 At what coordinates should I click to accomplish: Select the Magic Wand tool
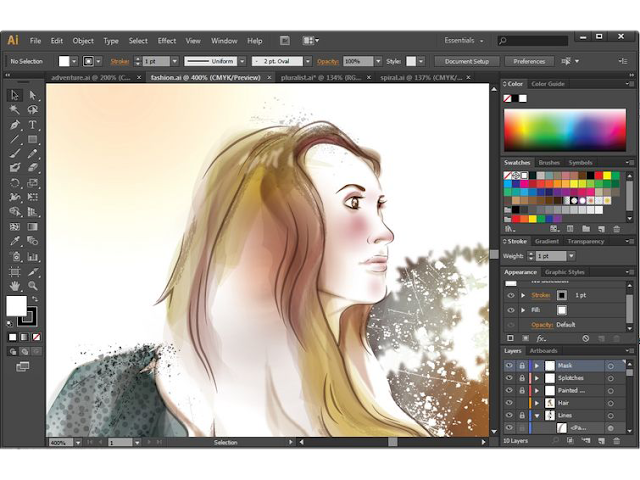[15, 110]
